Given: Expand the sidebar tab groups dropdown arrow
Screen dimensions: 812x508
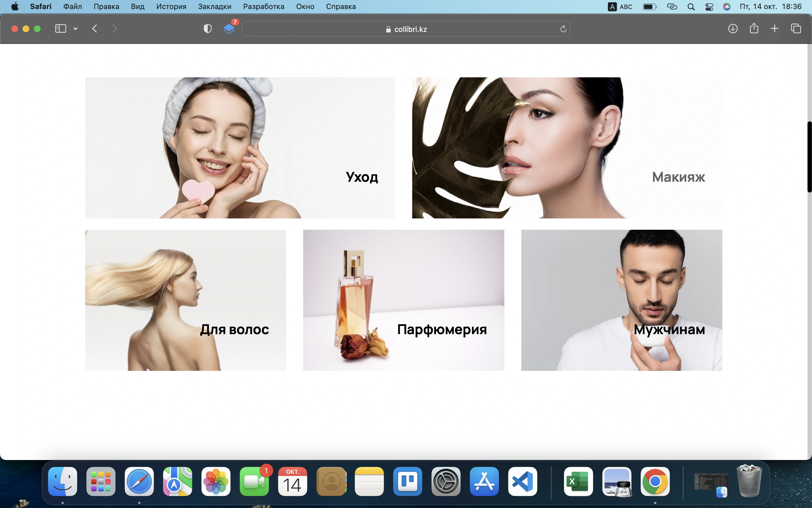Looking at the screenshot, I should (76, 29).
